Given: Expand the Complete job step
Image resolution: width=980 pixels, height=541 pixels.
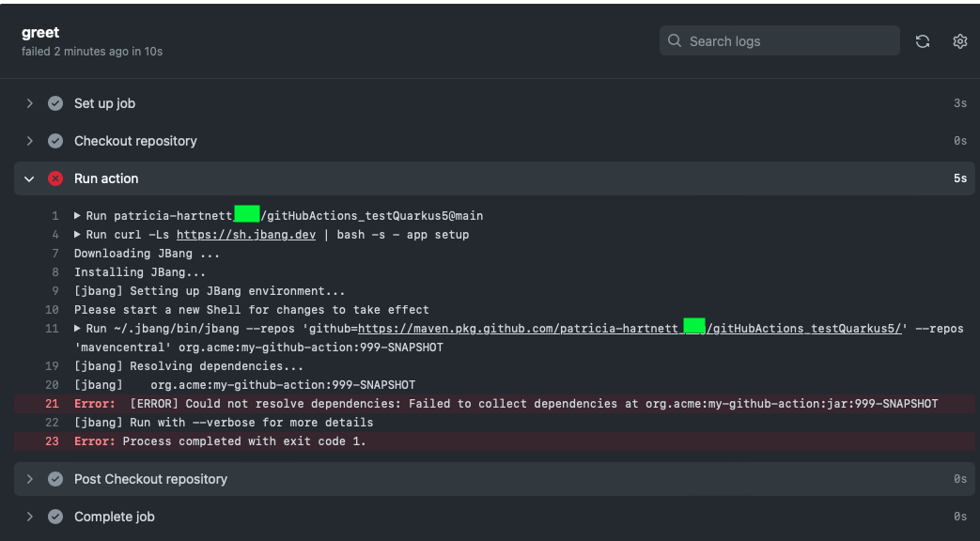Looking at the screenshot, I should (28, 516).
